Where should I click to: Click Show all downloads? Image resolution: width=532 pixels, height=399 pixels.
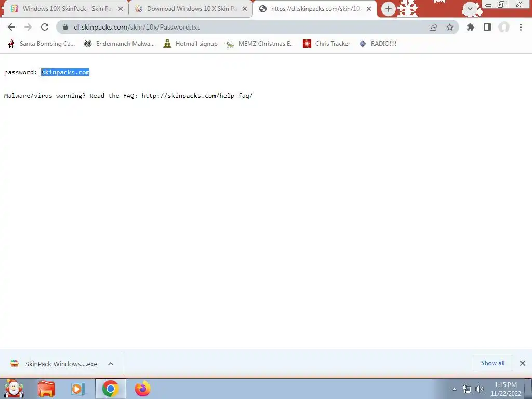click(x=493, y=363)
